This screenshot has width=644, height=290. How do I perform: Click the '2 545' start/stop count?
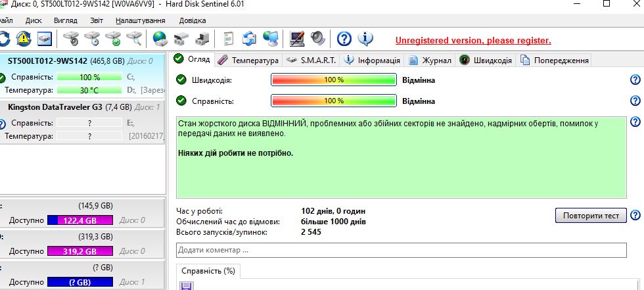(311, 232)
